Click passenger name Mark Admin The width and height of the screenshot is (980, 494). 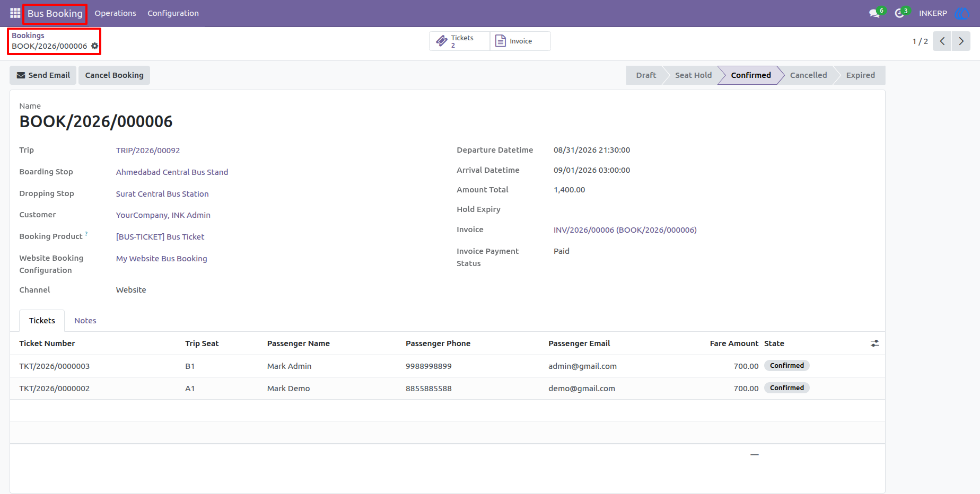pos(289,366)
